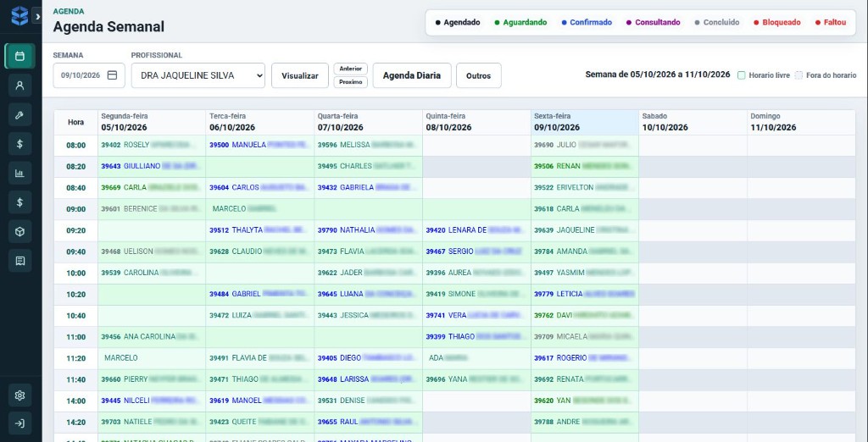Open appointment 39741 VERA
The height and width of the screenshot is (442, 868).
point(476,315)
